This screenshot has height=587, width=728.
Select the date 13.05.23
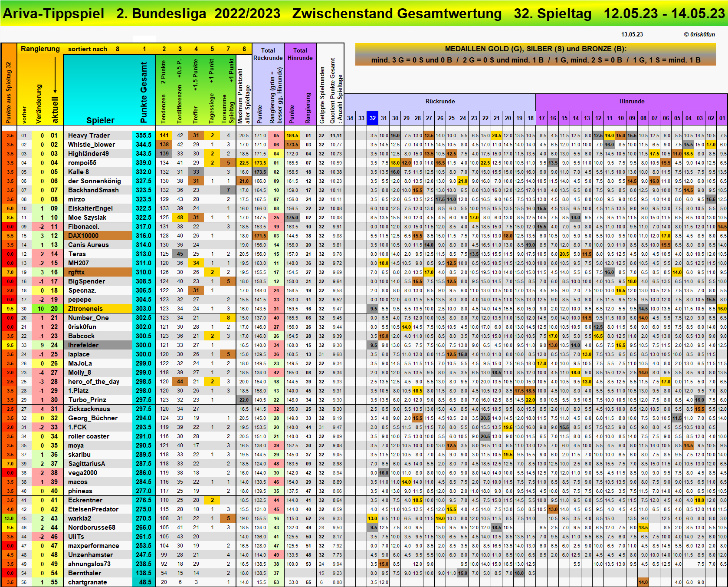632,35
